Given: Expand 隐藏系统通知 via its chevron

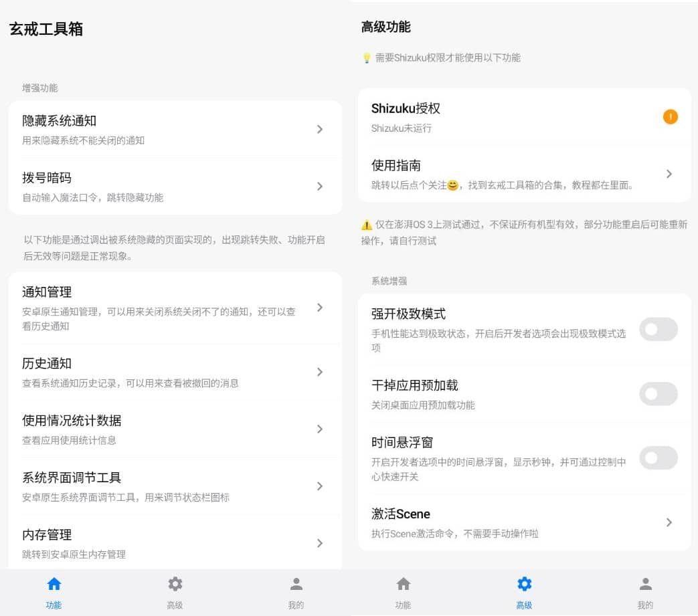Looking at the screenshot, I should coord(320,129).
